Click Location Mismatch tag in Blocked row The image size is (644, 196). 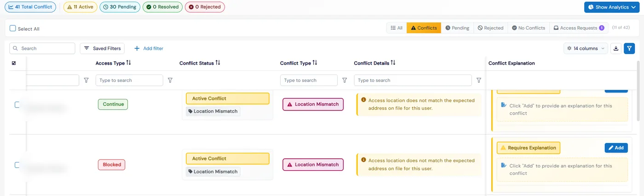[213, 172]
